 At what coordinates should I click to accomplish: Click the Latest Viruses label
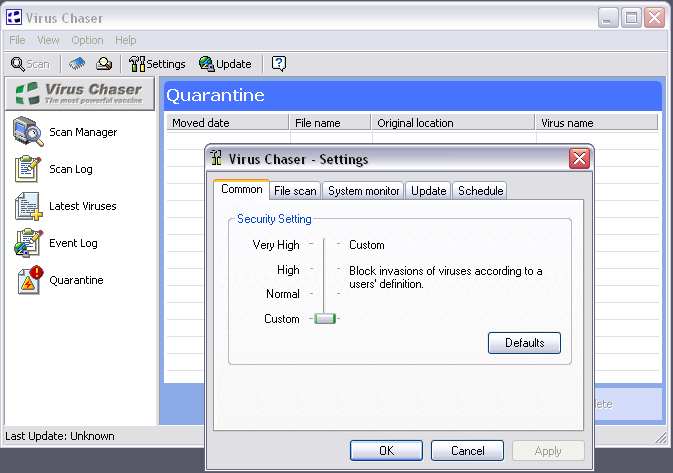point(82,206)
